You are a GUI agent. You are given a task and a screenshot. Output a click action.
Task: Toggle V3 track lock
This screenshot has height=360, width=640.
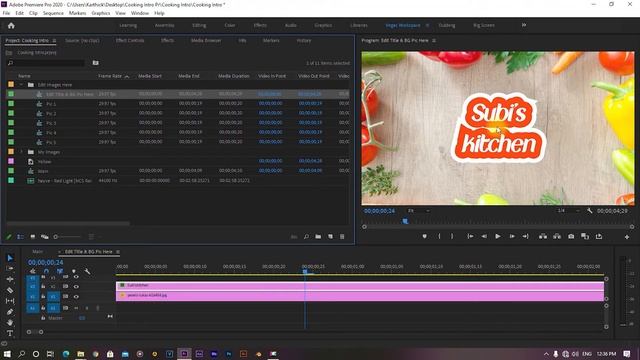click(43, 277)
